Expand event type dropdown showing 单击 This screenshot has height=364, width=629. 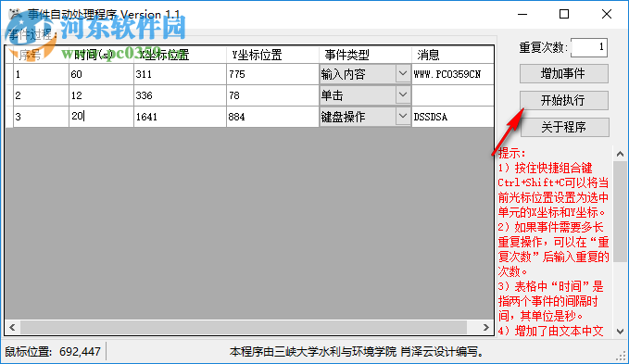403,95
